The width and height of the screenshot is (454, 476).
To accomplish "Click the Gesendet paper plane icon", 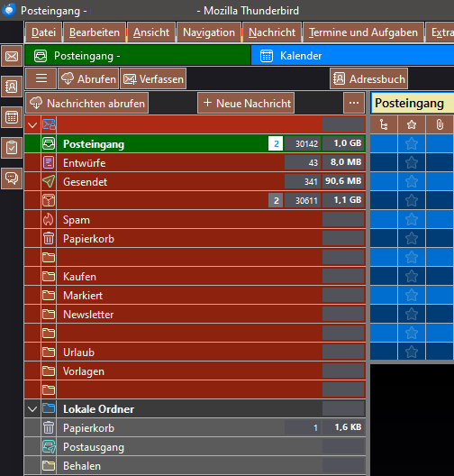I will click(x=49, y=181).
